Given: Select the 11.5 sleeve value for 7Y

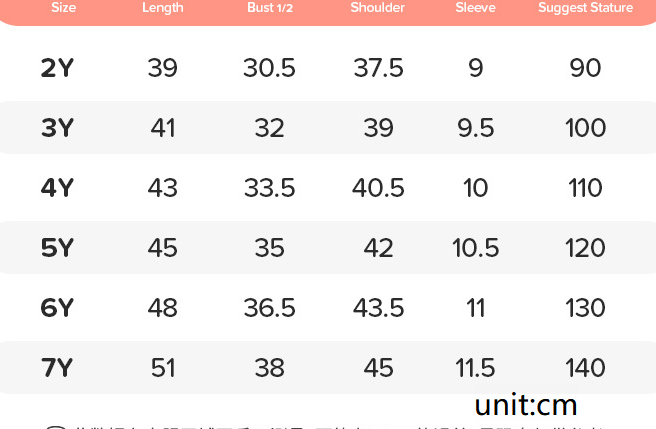Looking at the screenshot, I should pos(475,368).
